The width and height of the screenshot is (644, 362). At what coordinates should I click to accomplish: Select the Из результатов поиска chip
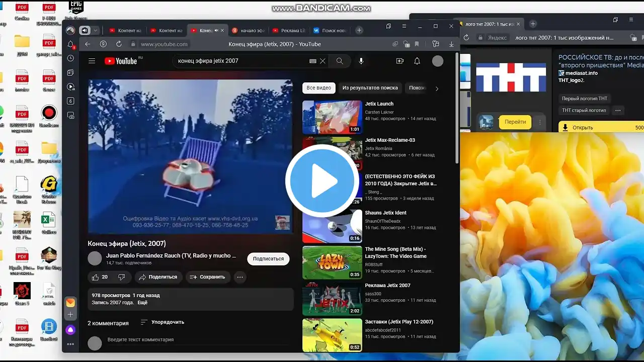click(x=370, y=88)
